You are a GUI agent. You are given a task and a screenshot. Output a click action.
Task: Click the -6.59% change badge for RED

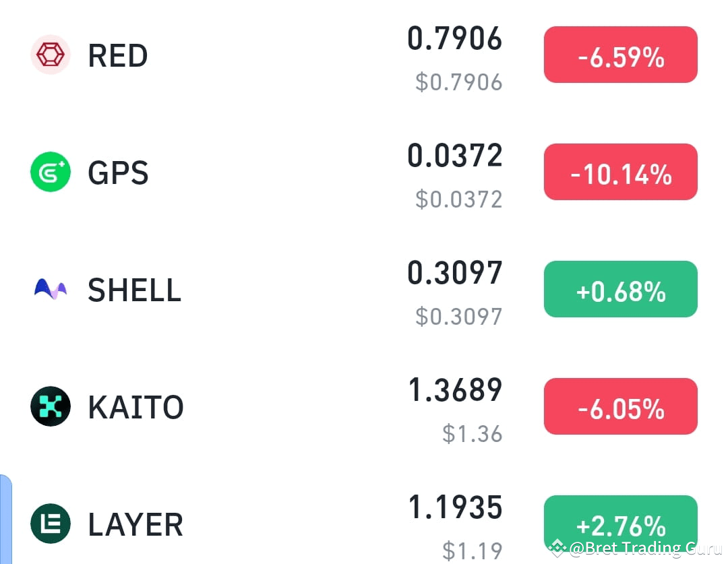pos(620,55)
